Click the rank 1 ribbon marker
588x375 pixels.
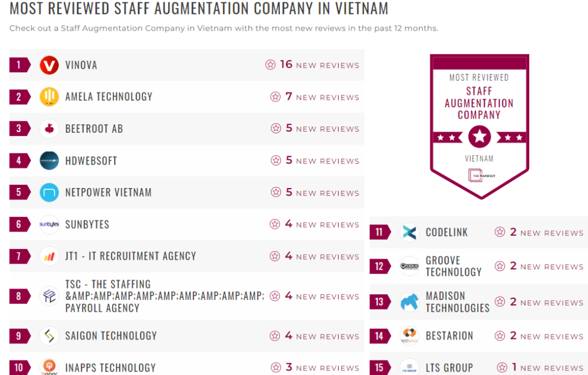(x=19, y=65)
